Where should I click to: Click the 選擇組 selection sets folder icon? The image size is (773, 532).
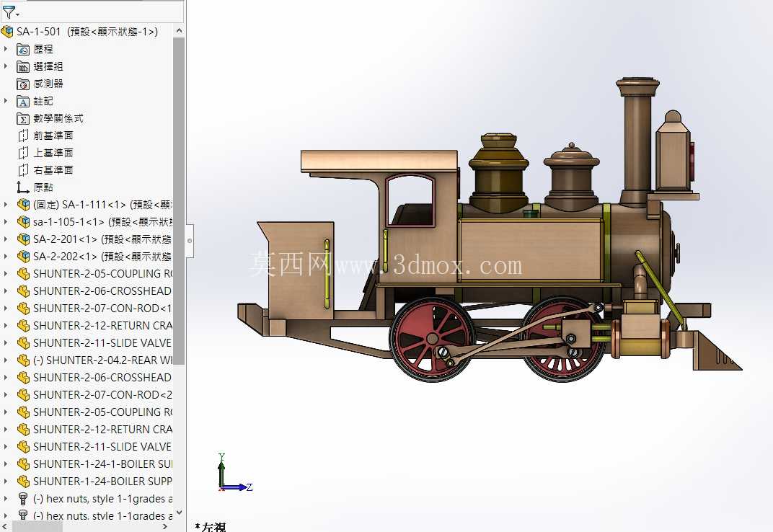[22, 66]
